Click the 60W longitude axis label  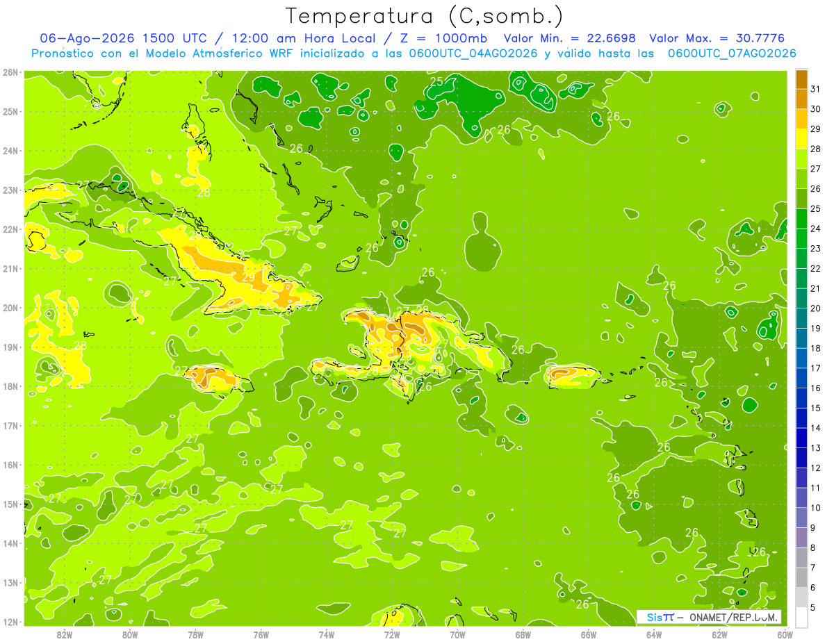click(x=785, y=634)
